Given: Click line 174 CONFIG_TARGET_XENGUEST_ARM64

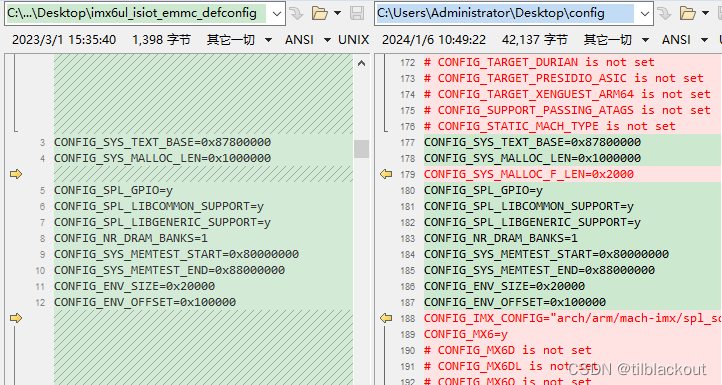Looking at the screenshot, I should [x=567, y=94].
